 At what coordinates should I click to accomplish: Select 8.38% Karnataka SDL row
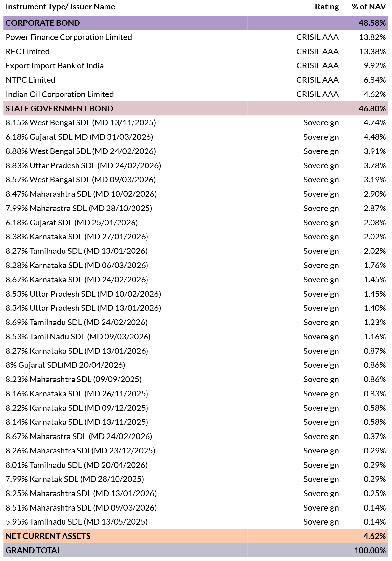(x=196, y=237)
